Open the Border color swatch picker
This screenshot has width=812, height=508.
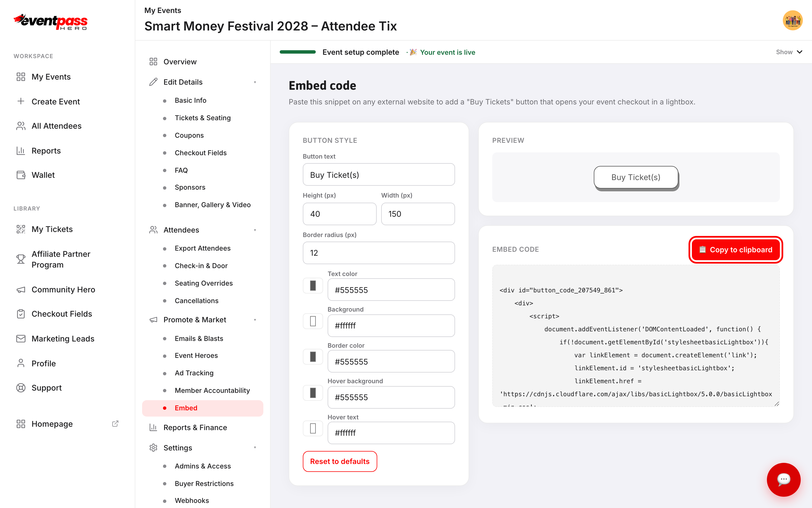pos(313,357)
